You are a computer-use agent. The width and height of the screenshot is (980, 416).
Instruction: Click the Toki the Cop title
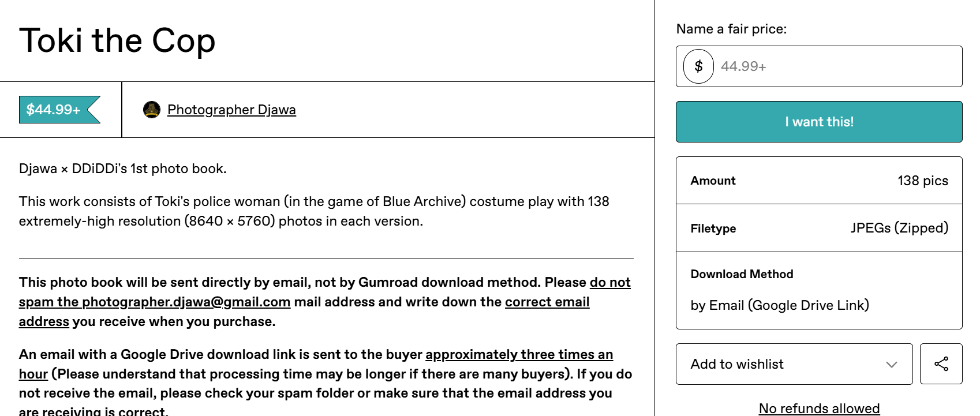117,40
